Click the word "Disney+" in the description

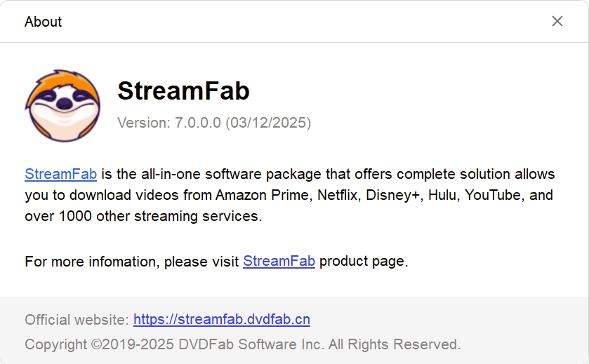pos(392,195)
